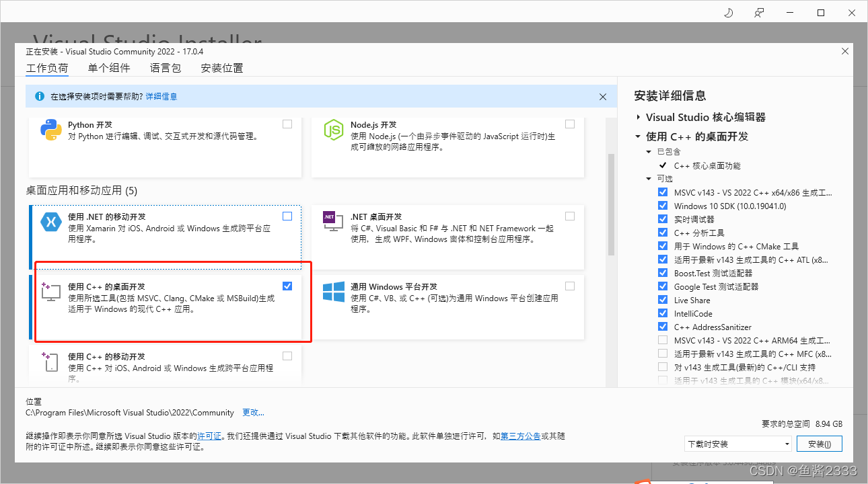The width and height of the screenshot is (868, 484).
Task: Check C++/CLI support for v143
Action: (x=663, y=367)
